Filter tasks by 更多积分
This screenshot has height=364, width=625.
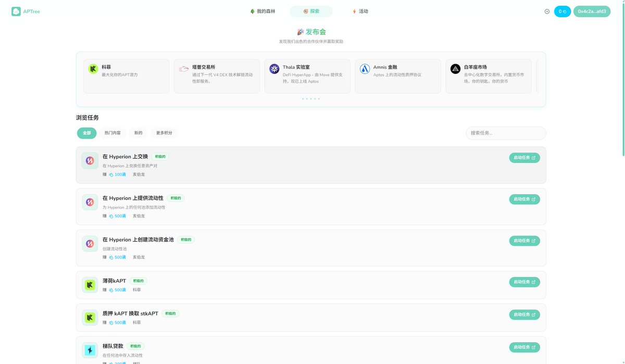(164, 133)
